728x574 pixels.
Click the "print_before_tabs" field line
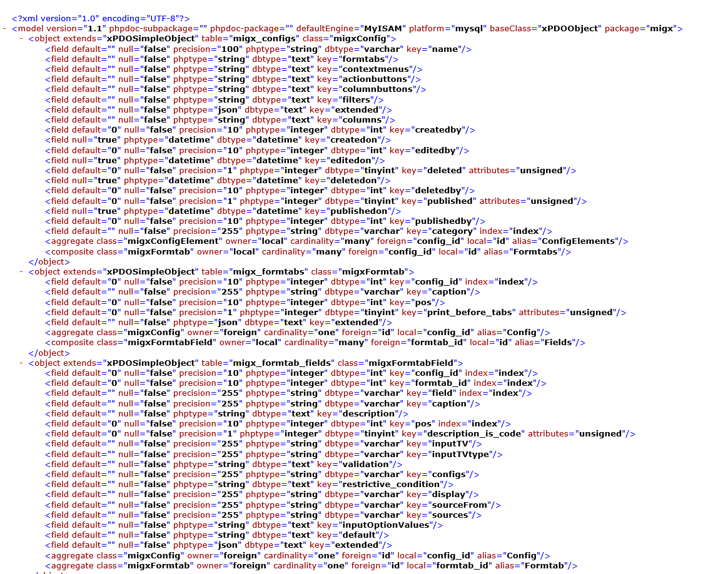[x=335, y=312]
